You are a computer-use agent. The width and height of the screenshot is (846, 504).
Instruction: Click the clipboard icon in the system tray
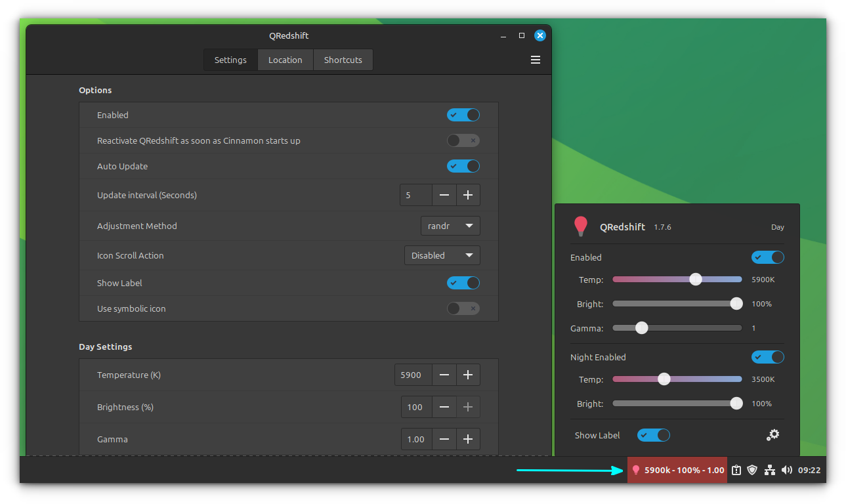tap(736, 470)
